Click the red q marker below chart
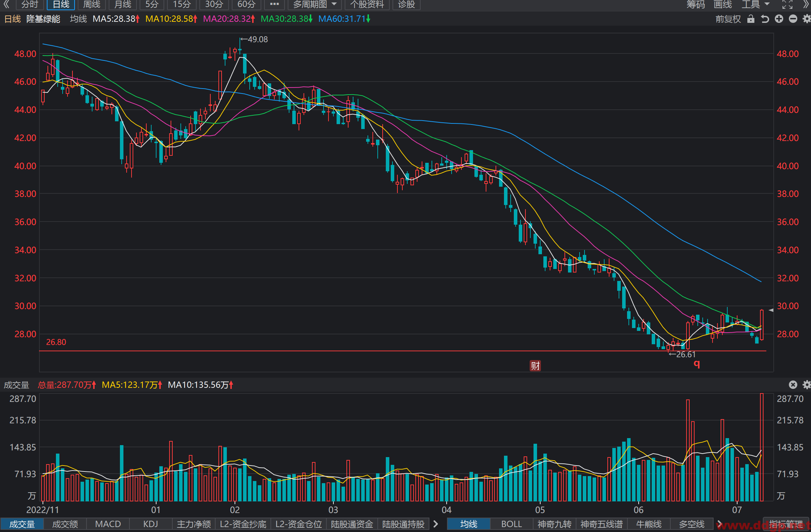Screen dimensions: 811x532 point(697,364)
